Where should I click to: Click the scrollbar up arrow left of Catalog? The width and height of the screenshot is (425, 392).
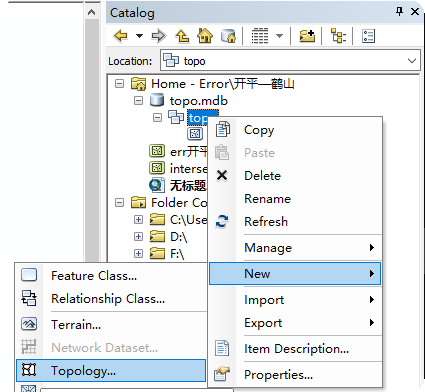tap(92, 13)
